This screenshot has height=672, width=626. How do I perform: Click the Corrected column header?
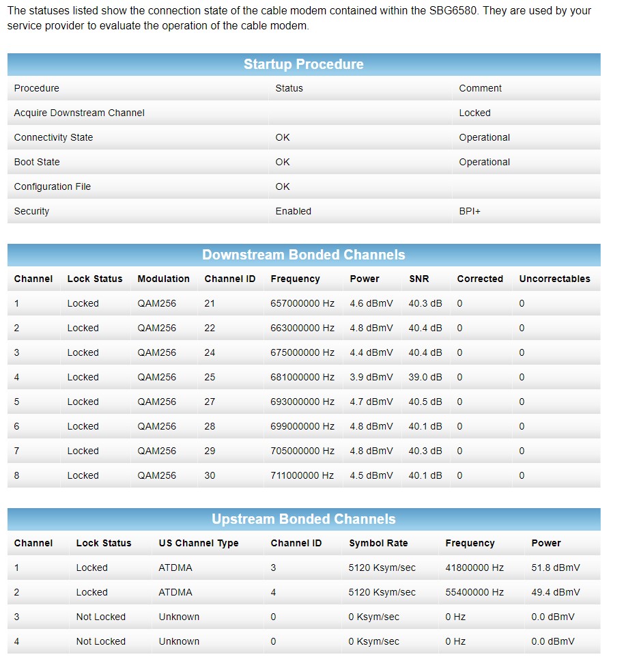[480, 279]
